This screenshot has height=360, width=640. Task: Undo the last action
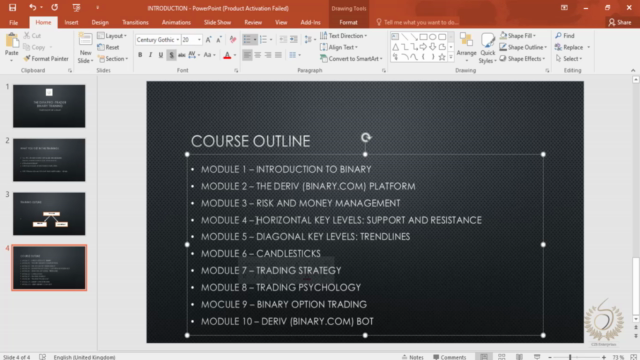[32, 7]
